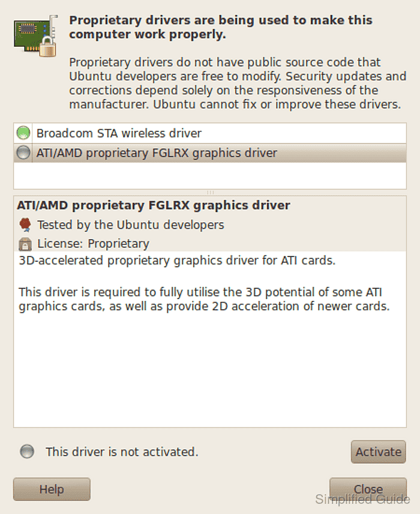420x514 pixels.
Task: Click the License Proprietary package icon
Action: (x=25, y=244)
